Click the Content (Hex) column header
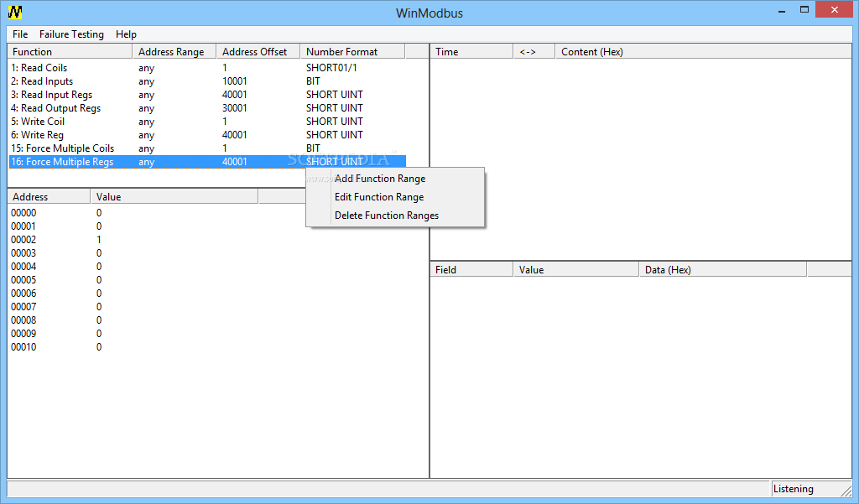 coord(704,51)
